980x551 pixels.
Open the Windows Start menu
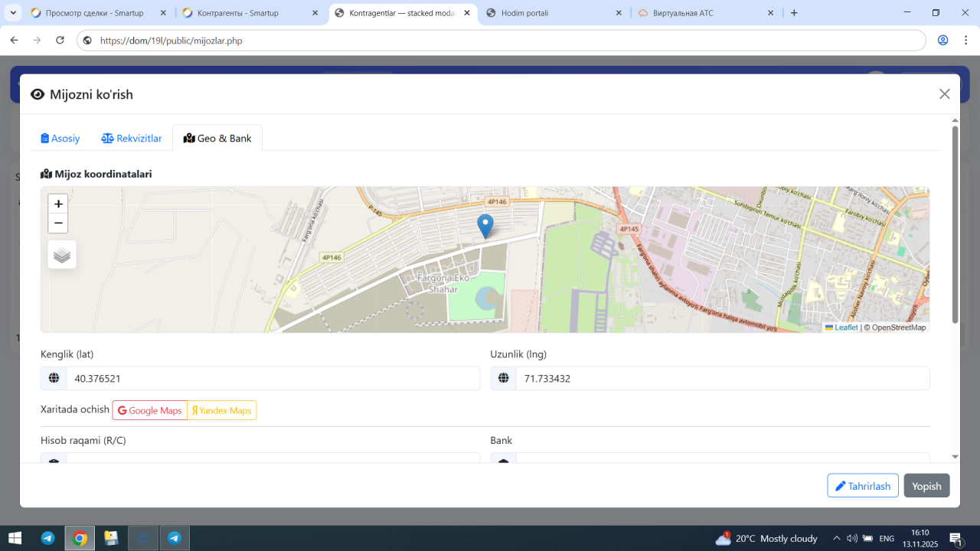click(x=15, y=538)
